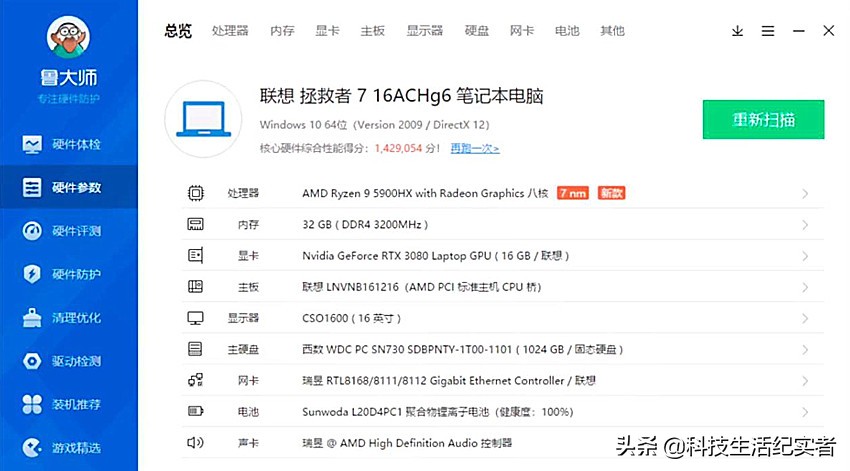
Task: Open 硬件体检 in the sidebar
Action: coord(69,144)
